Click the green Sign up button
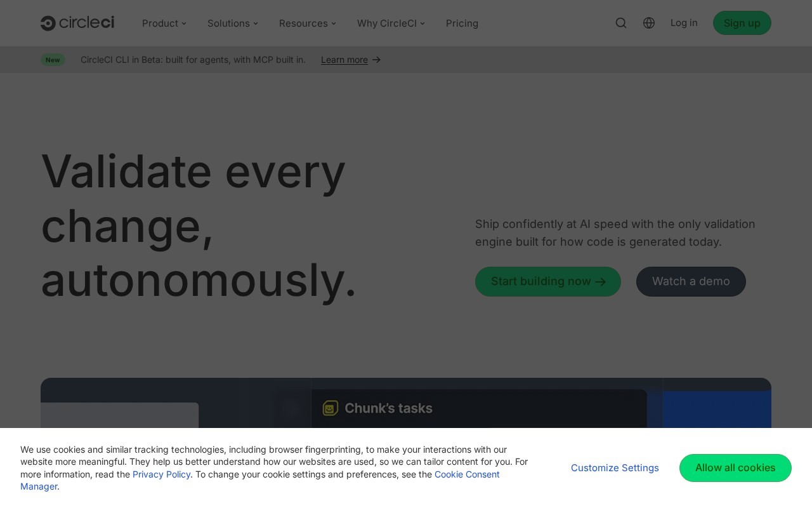 (742, 23)
